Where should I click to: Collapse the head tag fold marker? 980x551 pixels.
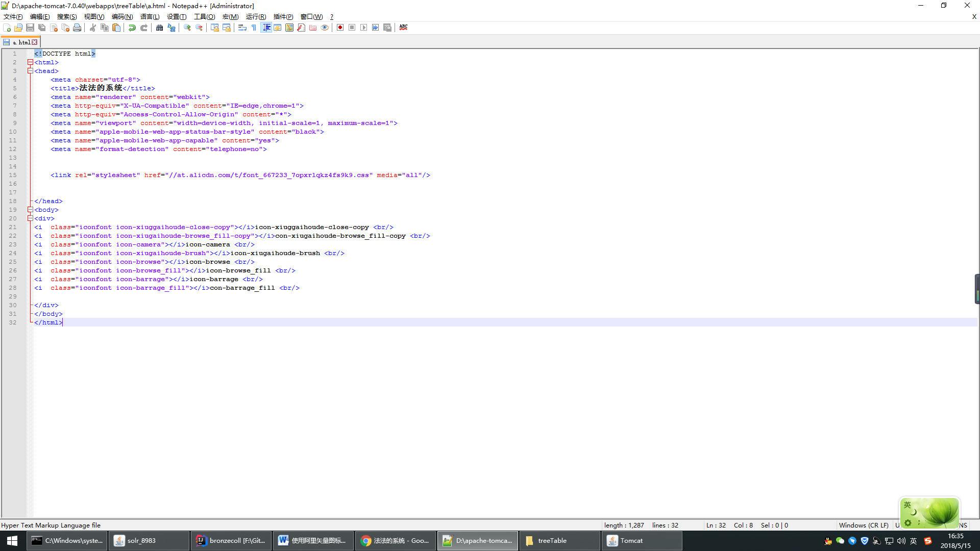(30, 71)
